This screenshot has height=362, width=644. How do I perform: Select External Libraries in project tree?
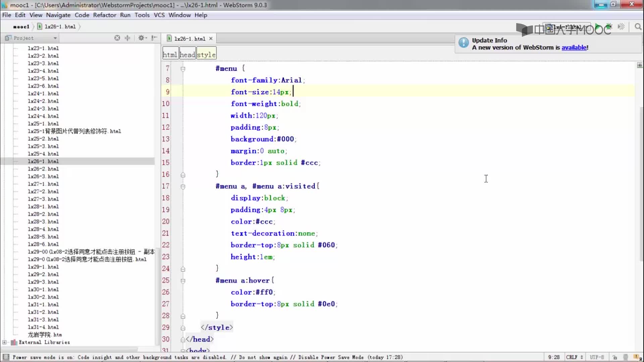tap(44, 342)
